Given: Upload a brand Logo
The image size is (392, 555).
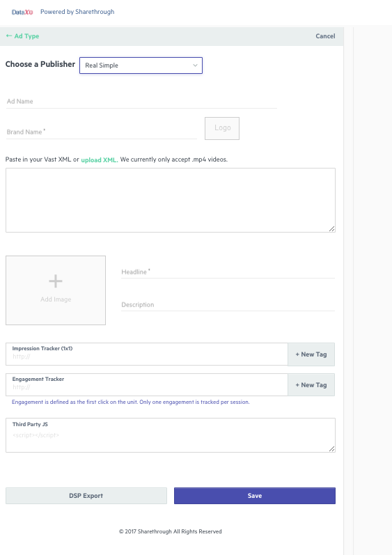Looking at the screenshot, I should tap(222, 128).
